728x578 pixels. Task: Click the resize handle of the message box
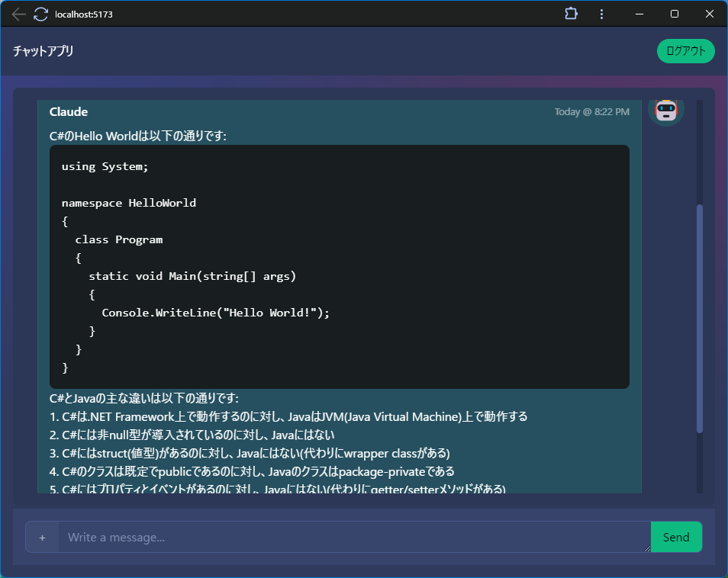click(x=646, y=547)
